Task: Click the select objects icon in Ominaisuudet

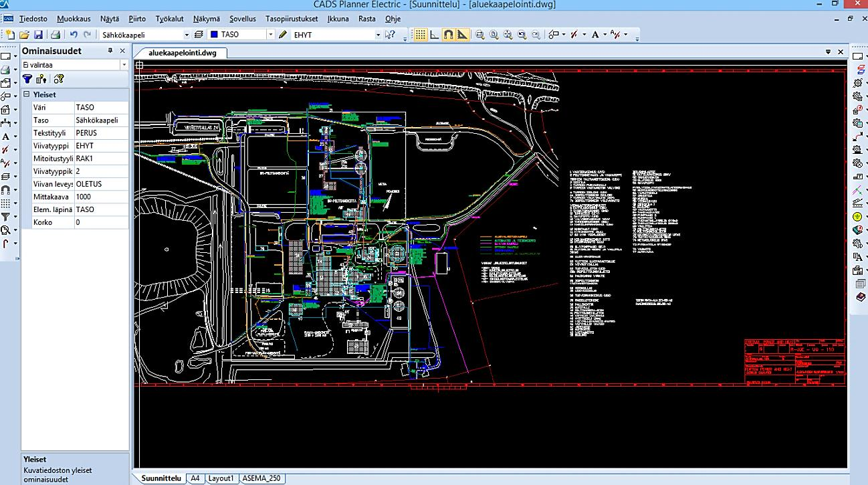Action: tap(41, 79)
